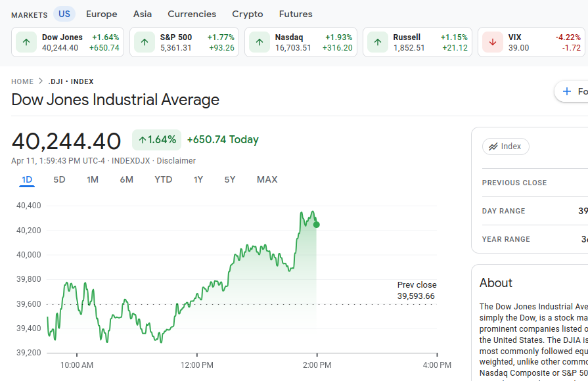This screenshot has height=381, width=588.
Task: Open the Disclaimer link
Action: point(176,161)
